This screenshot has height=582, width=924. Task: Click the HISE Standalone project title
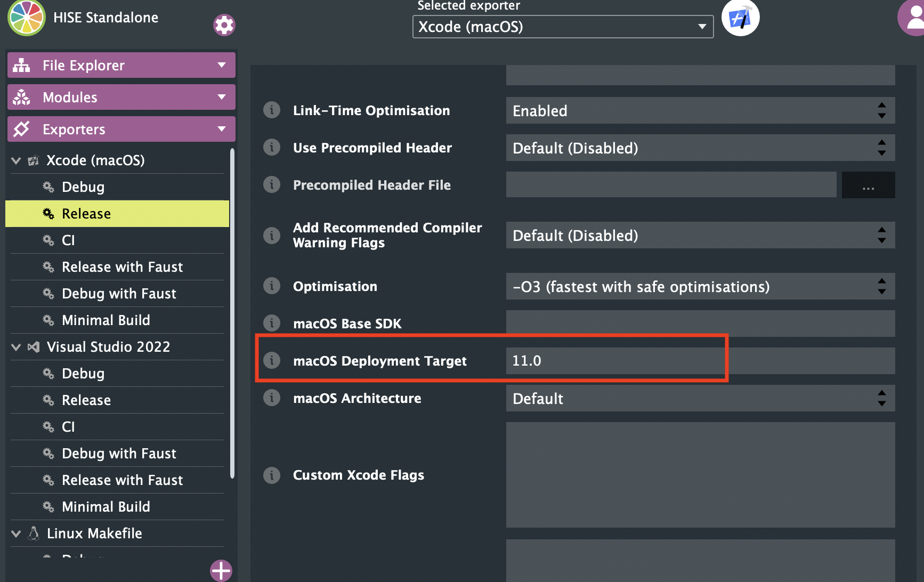coord(106,18)
